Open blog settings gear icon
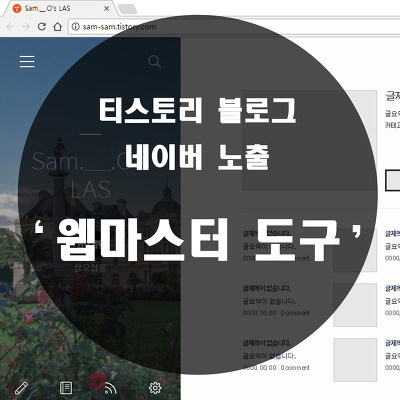 [x=155, y=388]
